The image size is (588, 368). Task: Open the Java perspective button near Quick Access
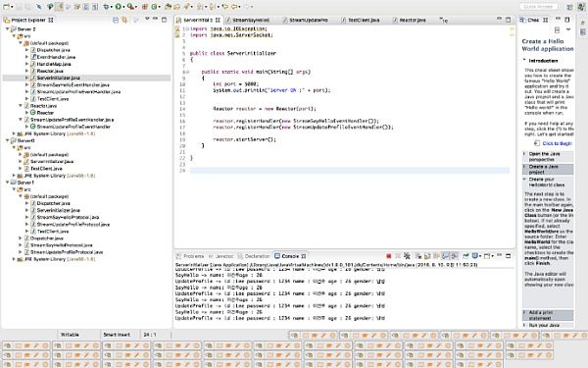pos(580,7)
